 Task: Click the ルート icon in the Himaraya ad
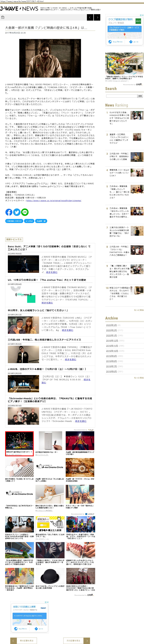[36, 629]
